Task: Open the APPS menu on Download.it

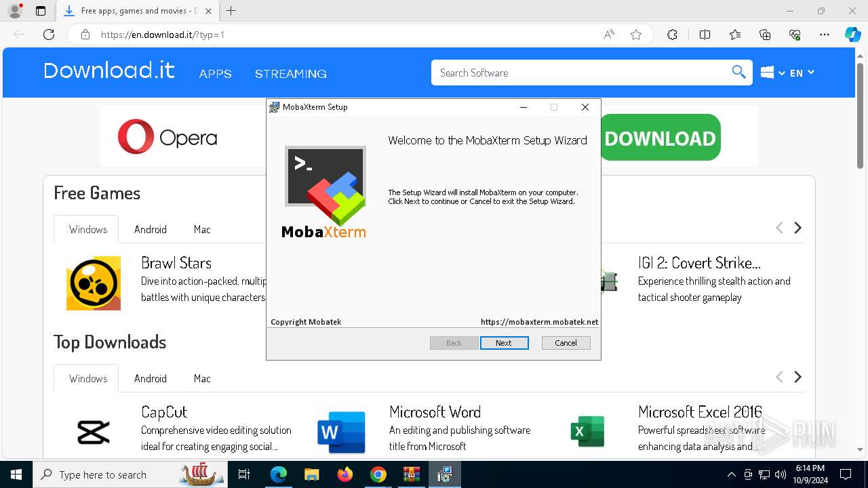Action: (216, 74)
